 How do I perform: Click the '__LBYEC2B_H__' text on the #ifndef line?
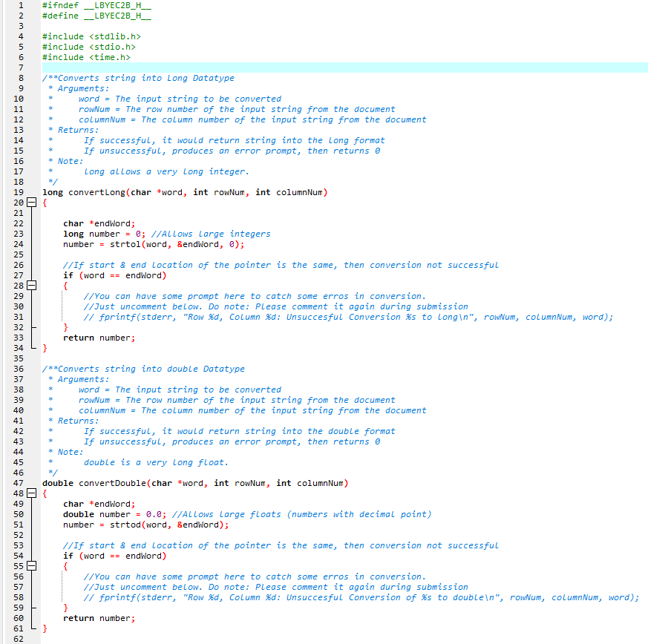117,5
